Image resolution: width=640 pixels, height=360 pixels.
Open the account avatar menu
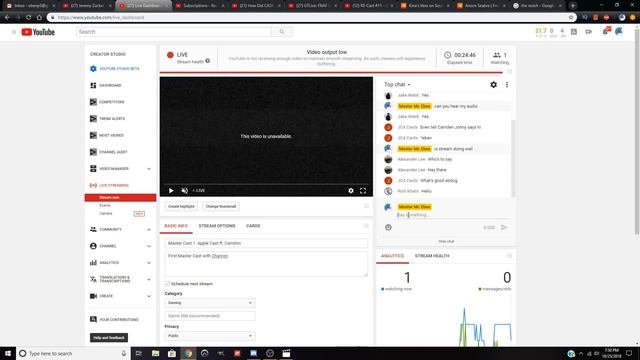(619, 31)
